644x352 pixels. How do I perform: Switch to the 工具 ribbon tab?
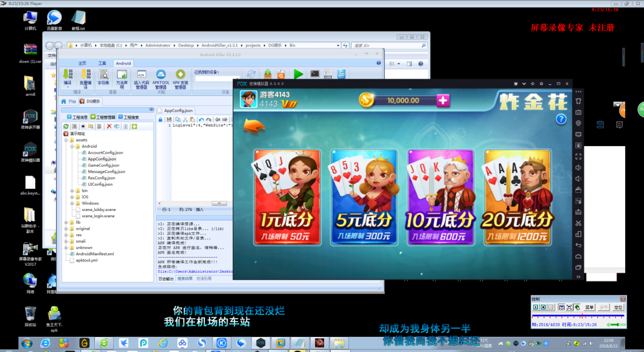click(x=102, y=64)
